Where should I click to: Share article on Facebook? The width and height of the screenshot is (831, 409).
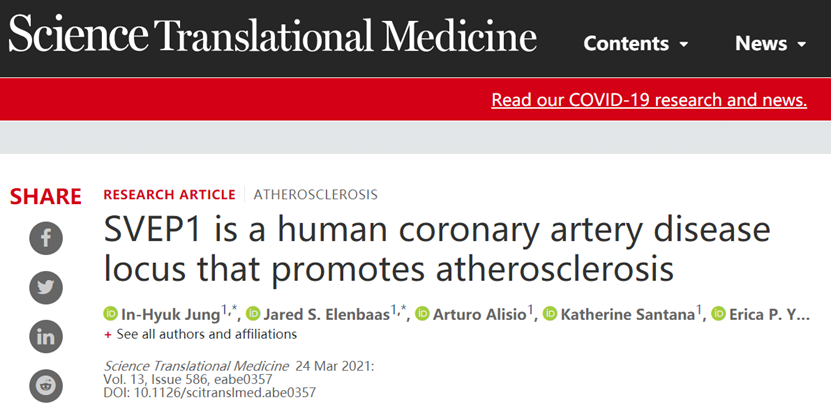(x=46, y=238)
